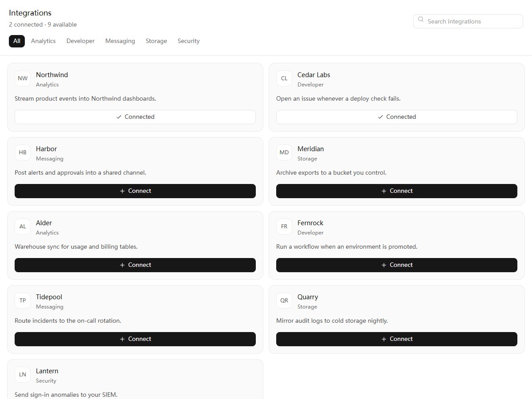Connect the Alder integration
532x399 pixels.
click(135, 265)
